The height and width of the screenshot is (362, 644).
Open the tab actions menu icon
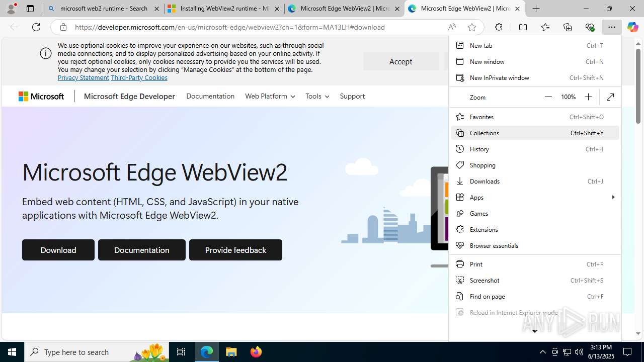30,9
